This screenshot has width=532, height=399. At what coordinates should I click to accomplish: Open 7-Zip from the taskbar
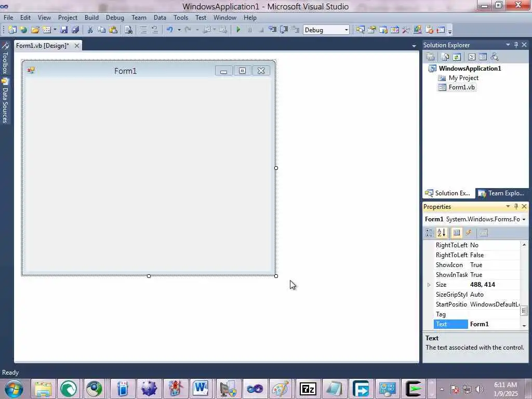pos(308,389)
